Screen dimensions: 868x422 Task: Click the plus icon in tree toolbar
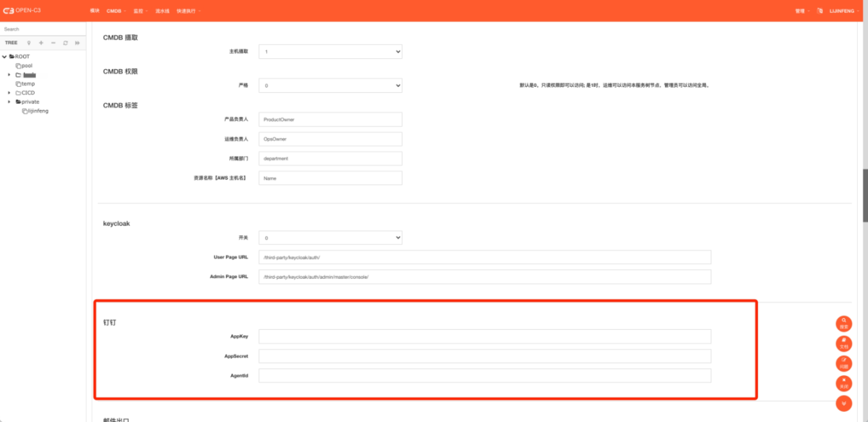41,43
